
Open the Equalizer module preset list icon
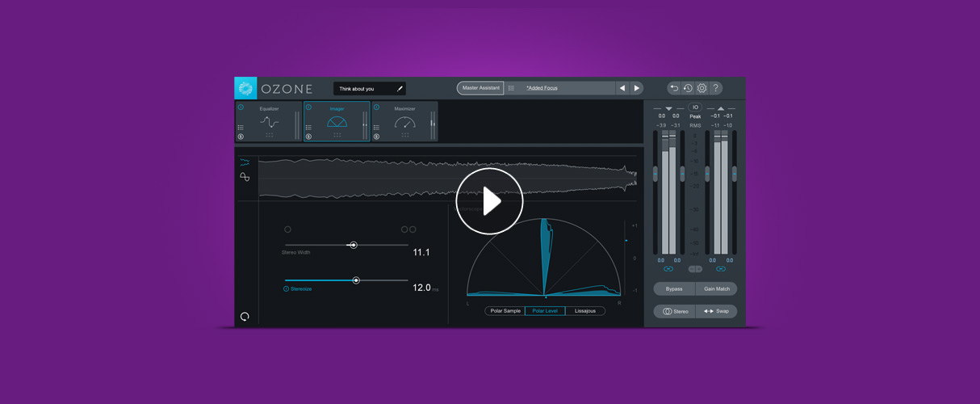tap(241, 128)
